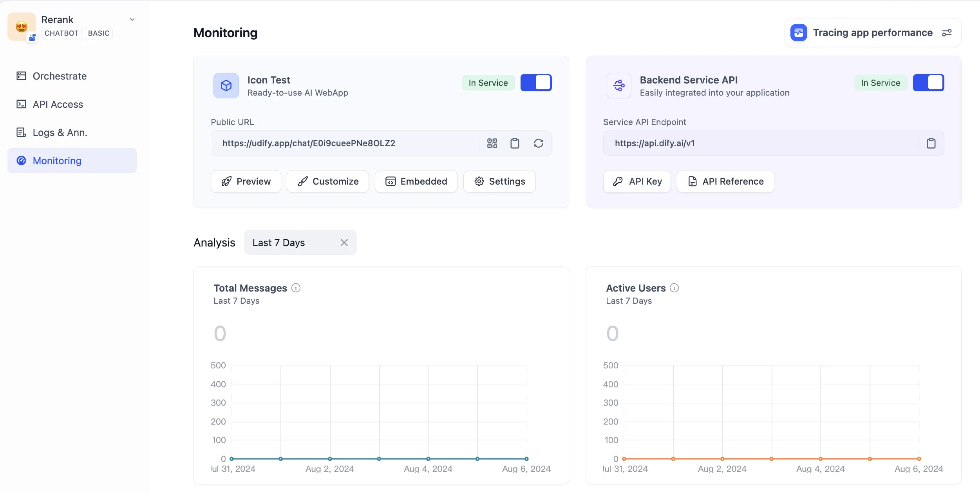Image resolution: width=980 pixels, height=493 pixels.
Task: Open the API Access page
Action: tap(58, 104)
